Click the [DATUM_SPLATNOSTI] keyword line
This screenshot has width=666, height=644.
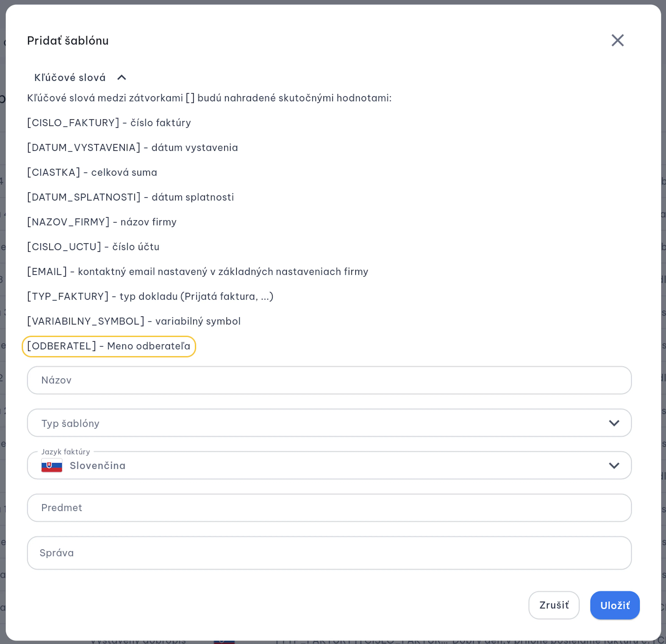point(130,197)
